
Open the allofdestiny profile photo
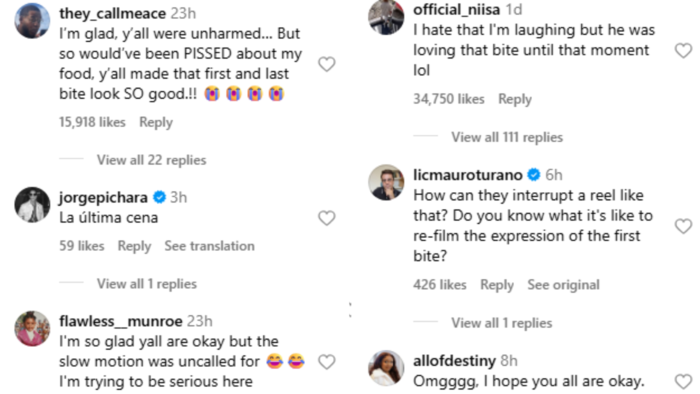386,368
